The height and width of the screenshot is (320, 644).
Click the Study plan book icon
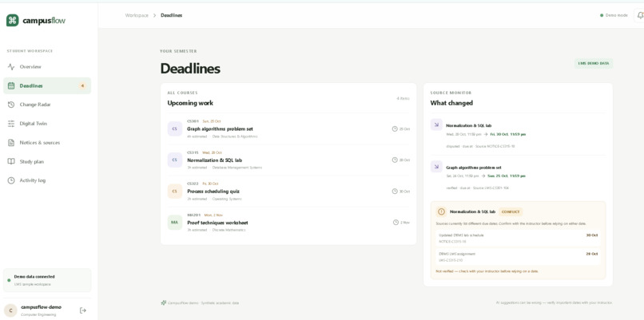pyautogui.click(x=11, y=162)
